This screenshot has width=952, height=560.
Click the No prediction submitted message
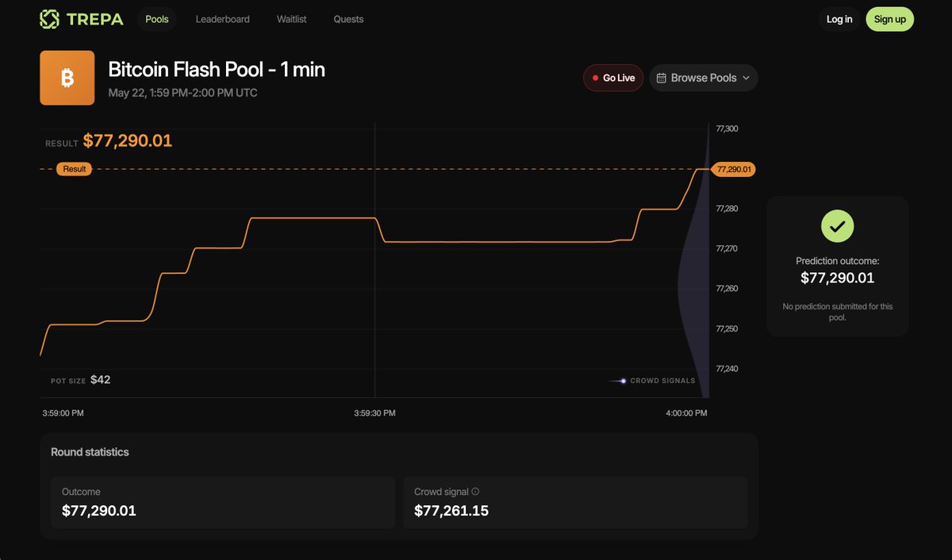(x=837, y=312)
